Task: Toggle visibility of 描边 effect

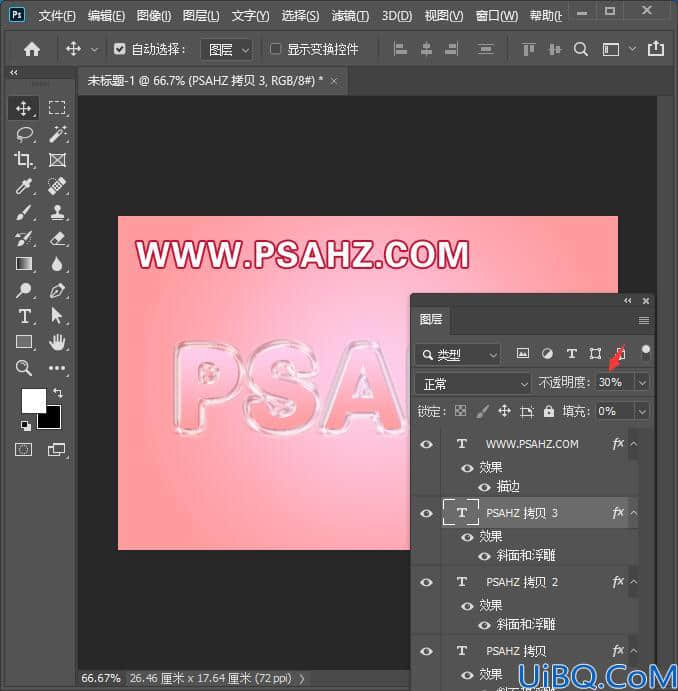Action: 484,487
